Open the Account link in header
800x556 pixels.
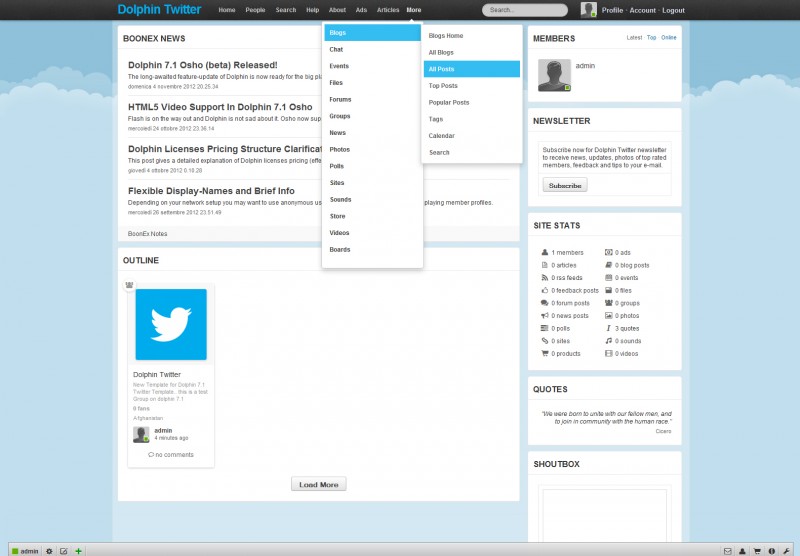642,10
